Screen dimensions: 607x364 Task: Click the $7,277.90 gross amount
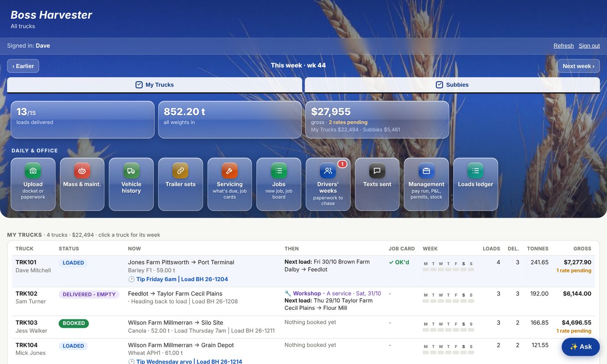click(x=578, y=262)
